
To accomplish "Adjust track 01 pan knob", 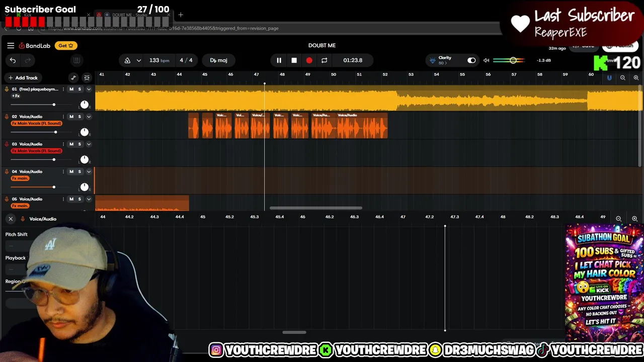I will (84, 105).
